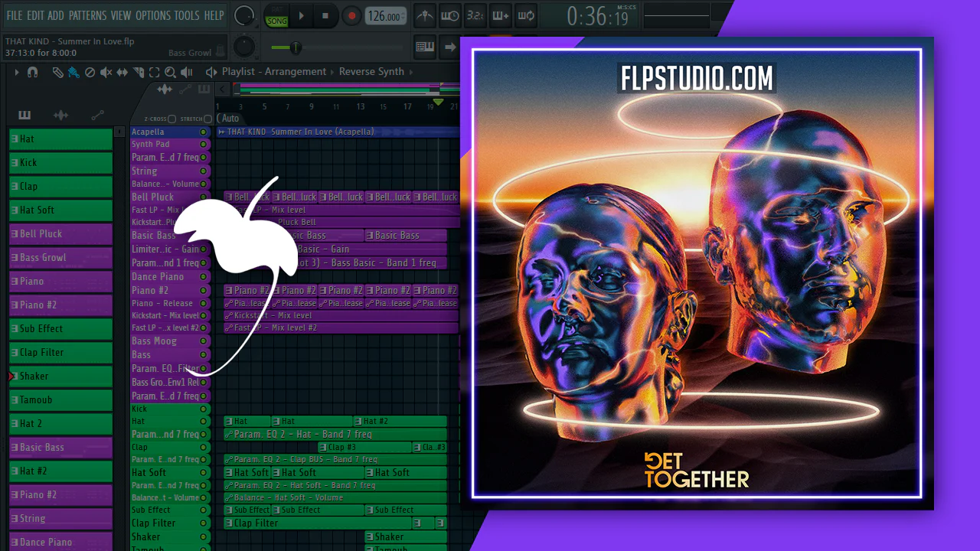
Task: Click the green playhead marker on the ruler
Action: 438,102
